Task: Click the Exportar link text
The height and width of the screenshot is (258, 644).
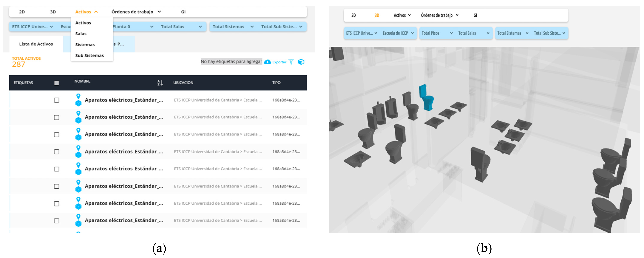Action: coord(279,62)
